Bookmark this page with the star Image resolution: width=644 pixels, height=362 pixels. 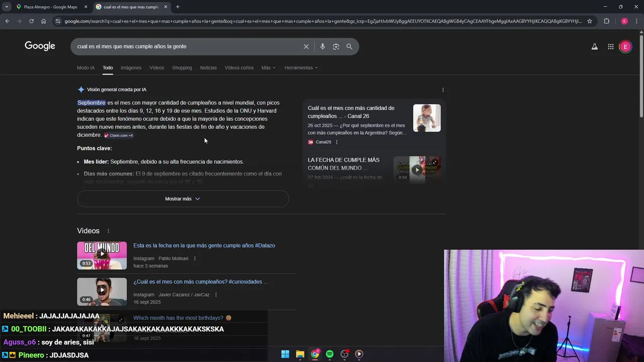coord(590,21)
